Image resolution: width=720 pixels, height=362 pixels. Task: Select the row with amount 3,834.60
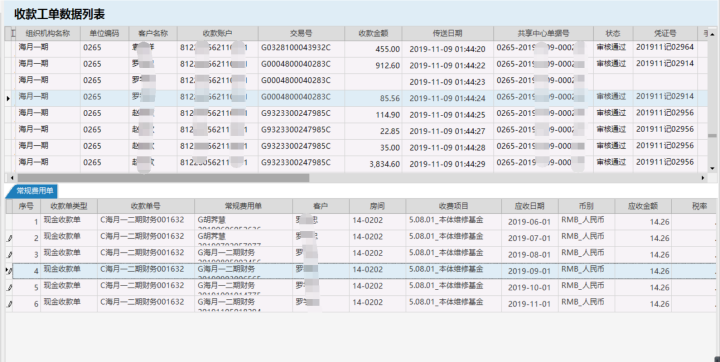(358, 164)
